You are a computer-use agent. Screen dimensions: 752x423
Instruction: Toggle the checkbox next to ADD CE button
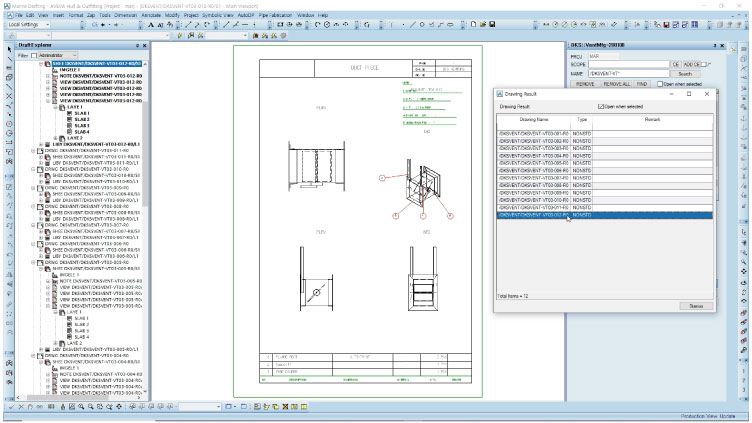(704, 64)
